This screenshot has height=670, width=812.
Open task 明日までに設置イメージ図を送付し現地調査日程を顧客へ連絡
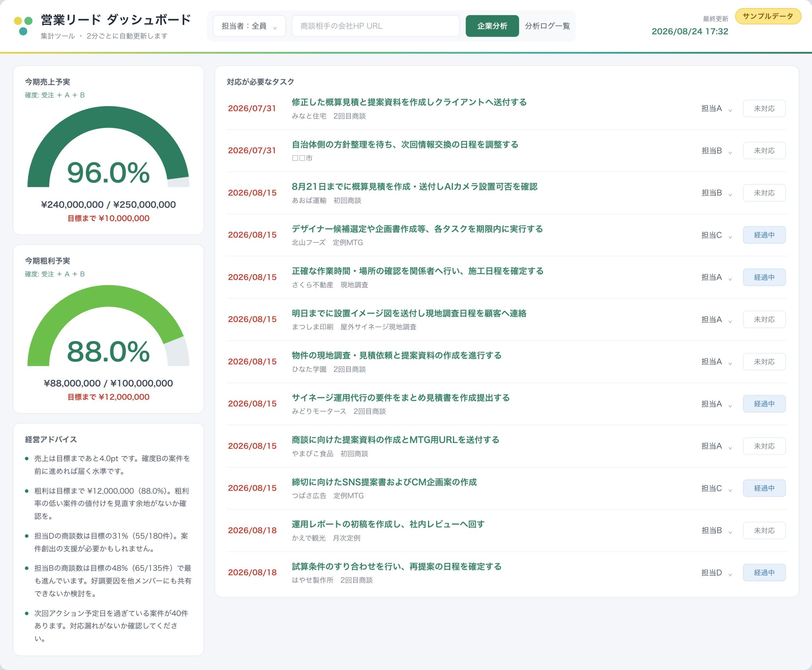(409, 313)
